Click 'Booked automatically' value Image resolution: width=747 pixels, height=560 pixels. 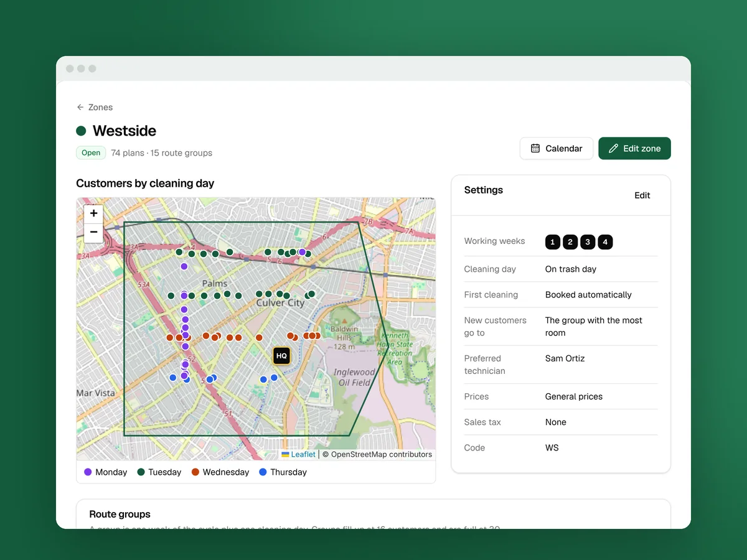click(x=588, y=295)
